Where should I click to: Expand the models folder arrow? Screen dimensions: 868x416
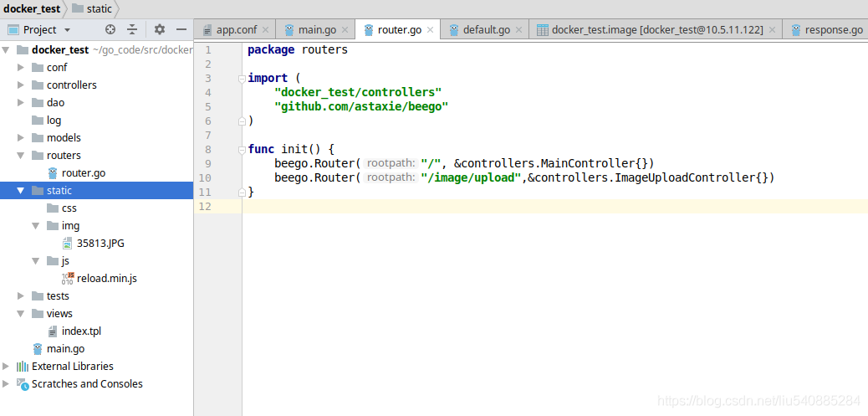point(21,138)
